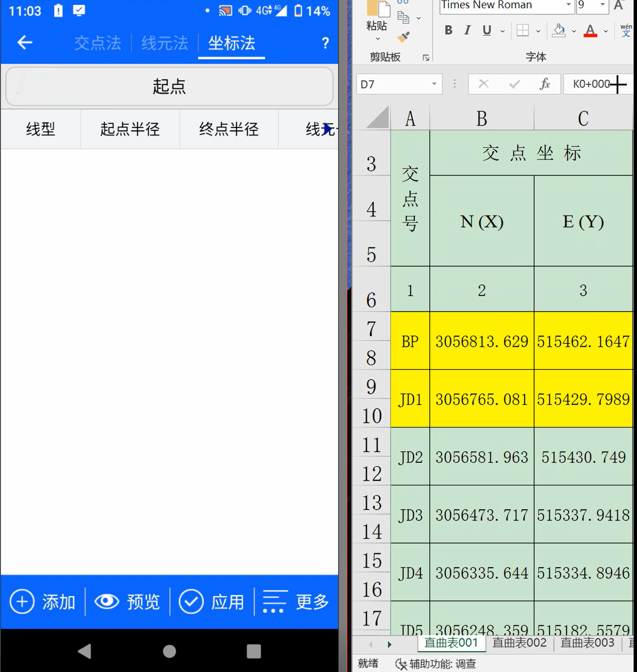The image size is (637, 672).
Task: Click the 线型 column header
Action: [41, 129]
